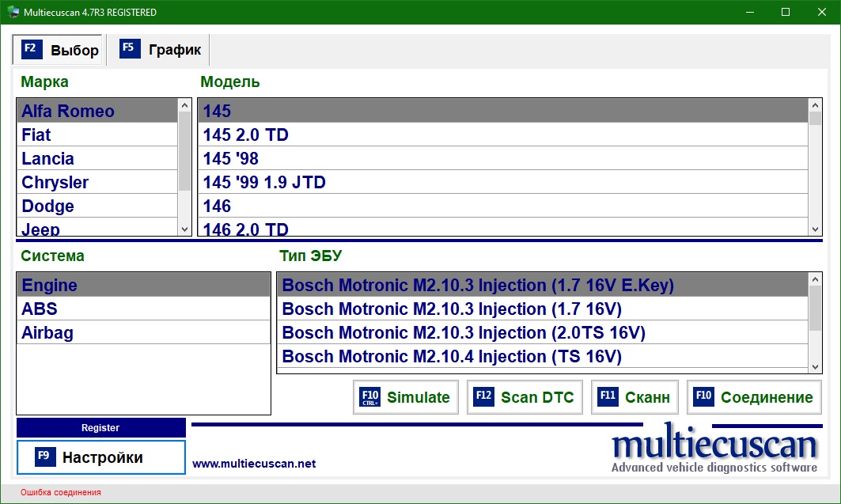This screenshot has width=841, height=504.
Task: Visit www.multiecuscan.net link
Action: 254,464
